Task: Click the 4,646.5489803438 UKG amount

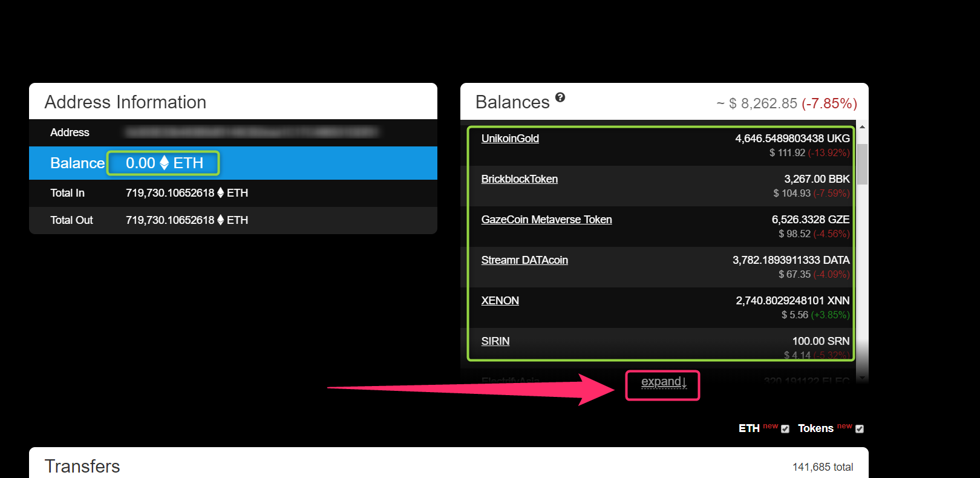Action: (x=792, y=139)
